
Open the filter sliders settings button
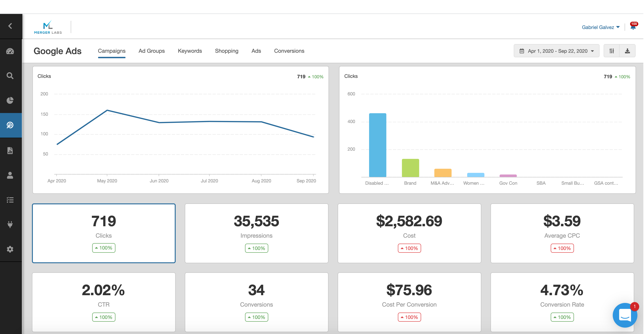[x=612, y=51]
